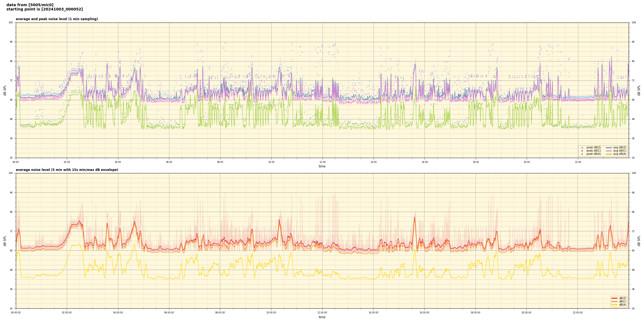This screenshot has width=644, height=322.
Task: Click bottom chart title 'average noise level (5 min...'
Action: point(67,170)
